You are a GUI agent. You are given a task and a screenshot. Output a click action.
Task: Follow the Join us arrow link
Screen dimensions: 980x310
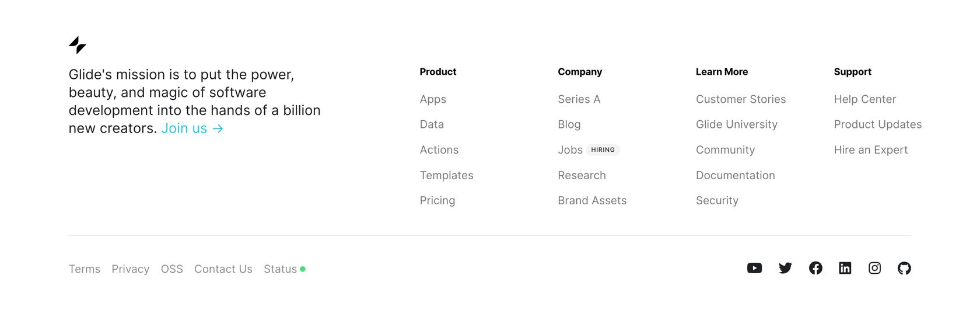pos(192,128)
